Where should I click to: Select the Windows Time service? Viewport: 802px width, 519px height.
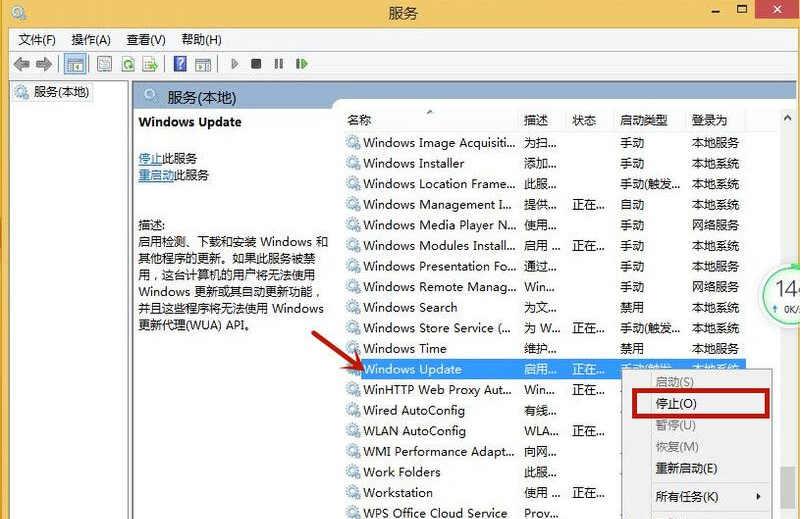545,348
